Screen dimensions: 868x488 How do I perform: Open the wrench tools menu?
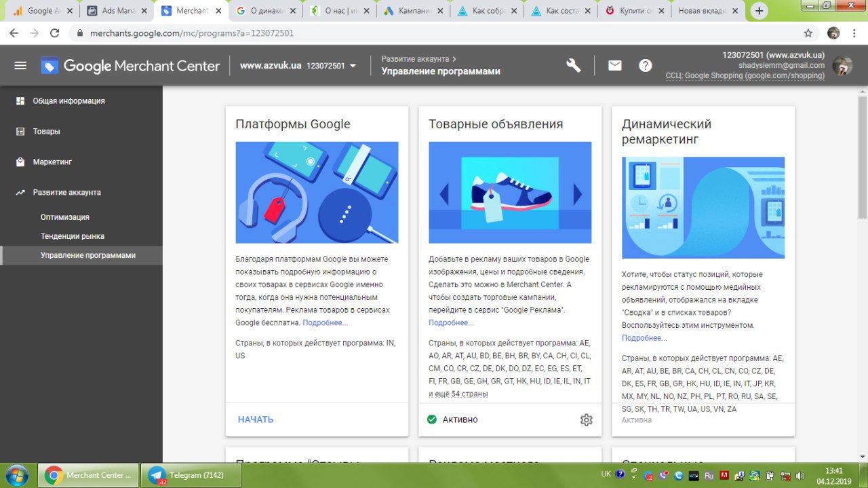574,65
